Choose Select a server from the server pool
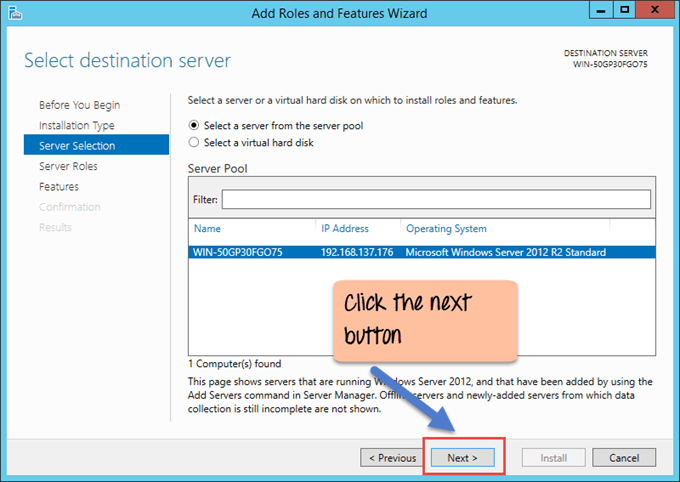 pyautogui.click(x=194, y=125)
